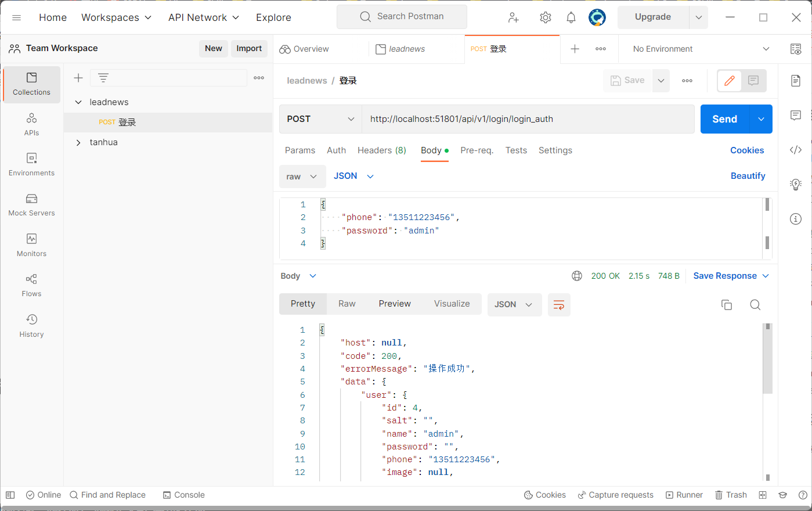Image resolution: width=812 pixels, height=511 pixels.
Task: Open the Flows sidebar section
Action: (x=32, y=286)
